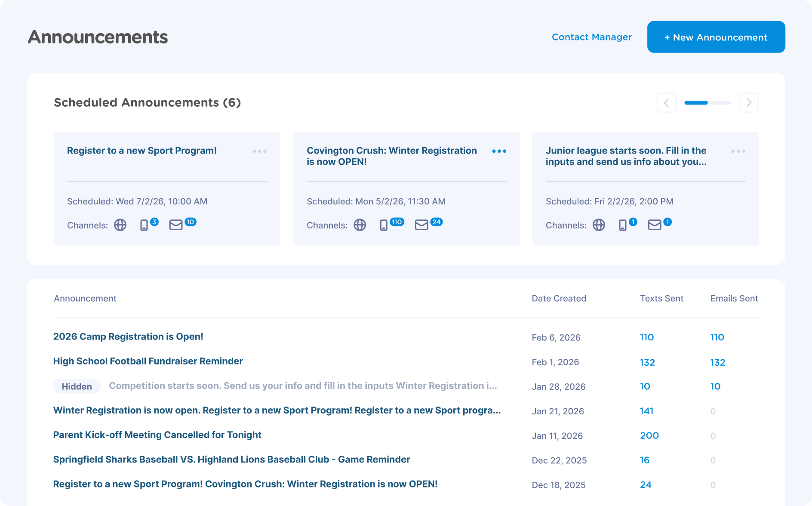Click Scheduled: Mon 5/2/26, 11:30 AM text
The height and width of the screenshot is (506, 812).
click(376, 201)
